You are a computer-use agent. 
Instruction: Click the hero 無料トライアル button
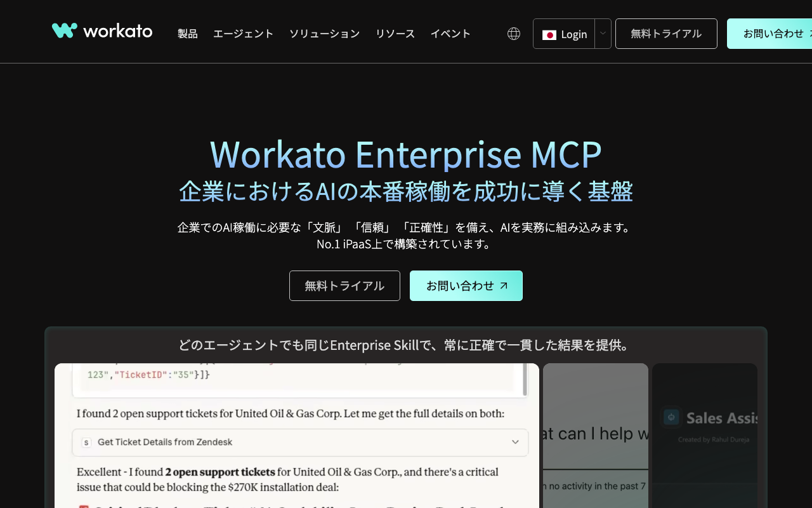(344, 286)
